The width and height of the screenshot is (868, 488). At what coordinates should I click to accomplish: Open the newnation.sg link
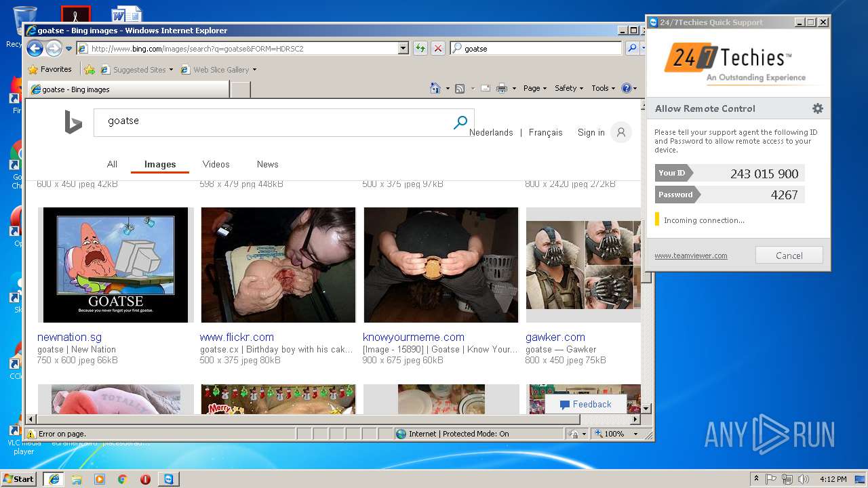point(69,337)
